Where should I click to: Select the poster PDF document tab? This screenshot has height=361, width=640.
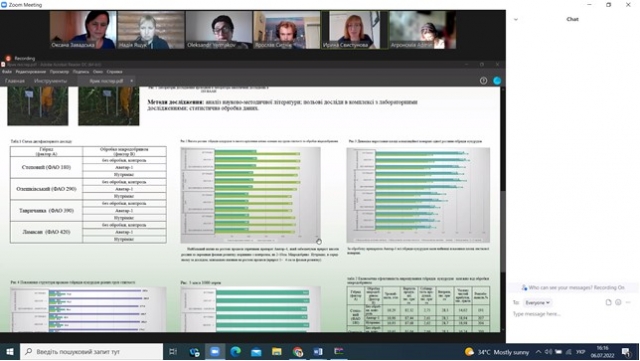[107, 81]
